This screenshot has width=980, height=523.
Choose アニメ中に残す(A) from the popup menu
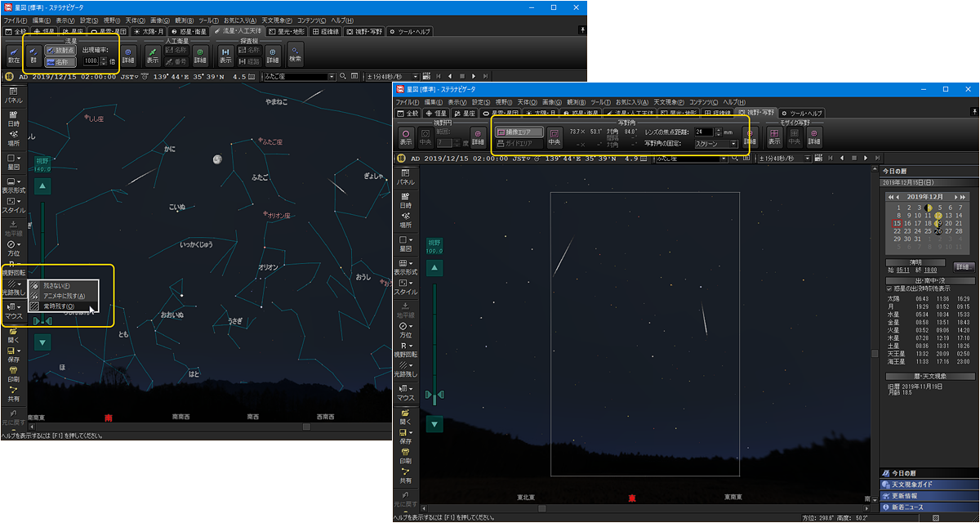pos(64,296)
